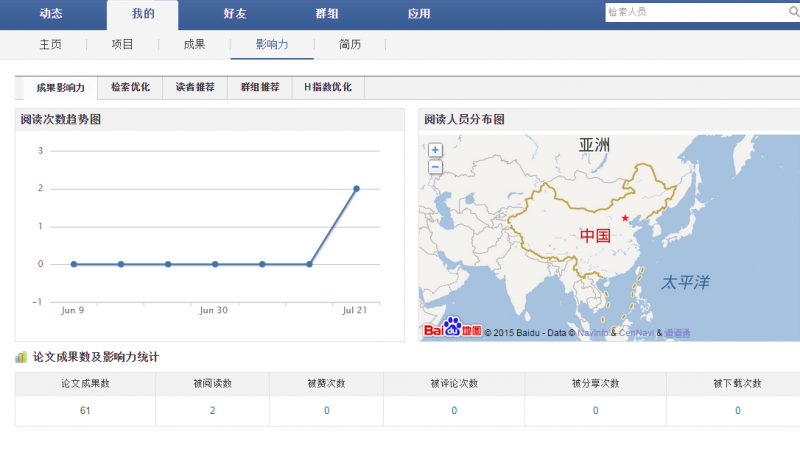Image resolution: width=800 pixels, height=464 pixels.
Task: Switch to the 群组推荐 tab
Action: [x=260, y=87]
